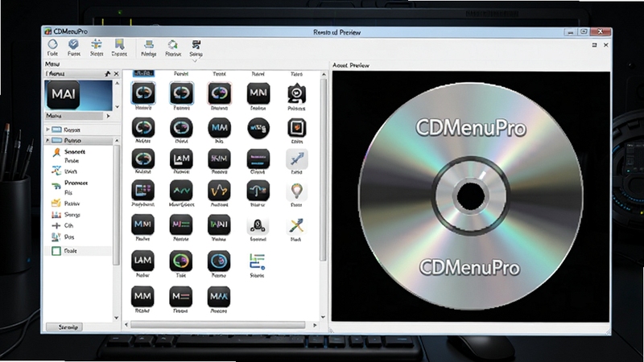Expand the highlighted second folder tree node
644x362 pixels.
pyautogui.click(x=47, y=140)
